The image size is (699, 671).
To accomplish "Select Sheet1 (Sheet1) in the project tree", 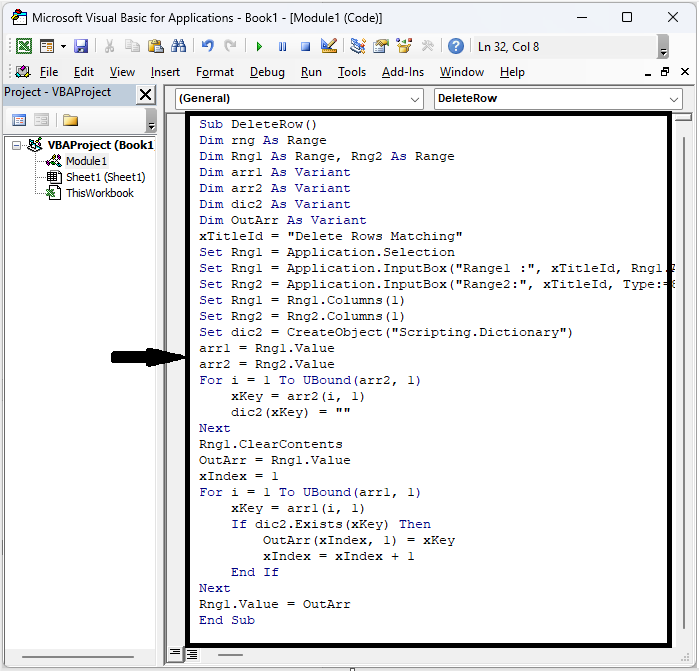I will click(106, 177).
